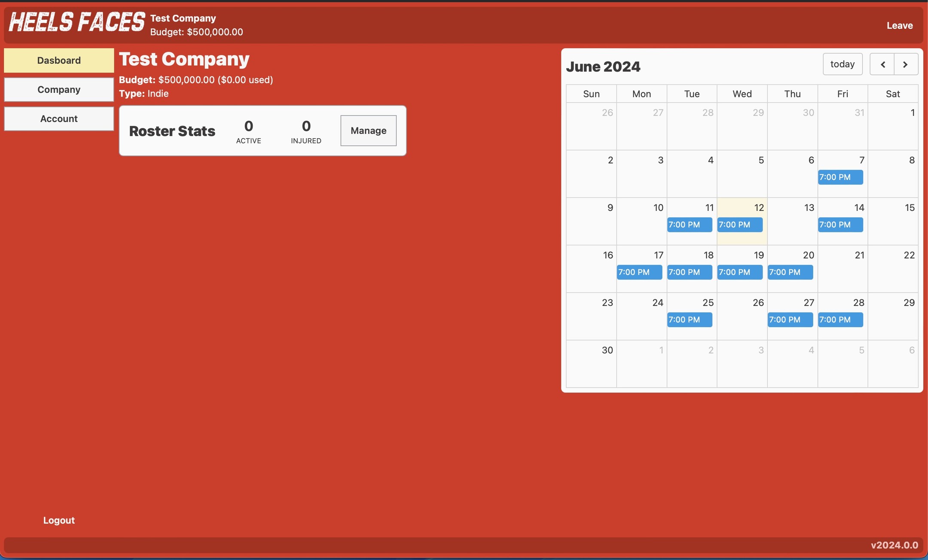
Task: Click the Leave button in top right
Action: (x=900, y=24)
